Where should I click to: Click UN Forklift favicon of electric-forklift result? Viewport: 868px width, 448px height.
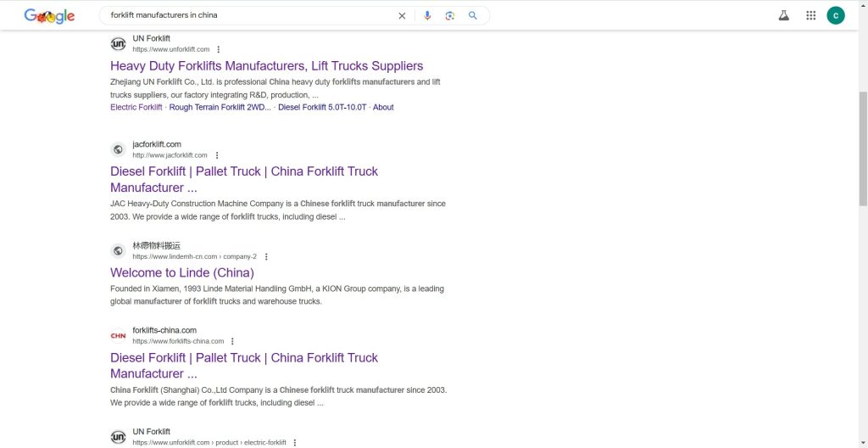118,437
